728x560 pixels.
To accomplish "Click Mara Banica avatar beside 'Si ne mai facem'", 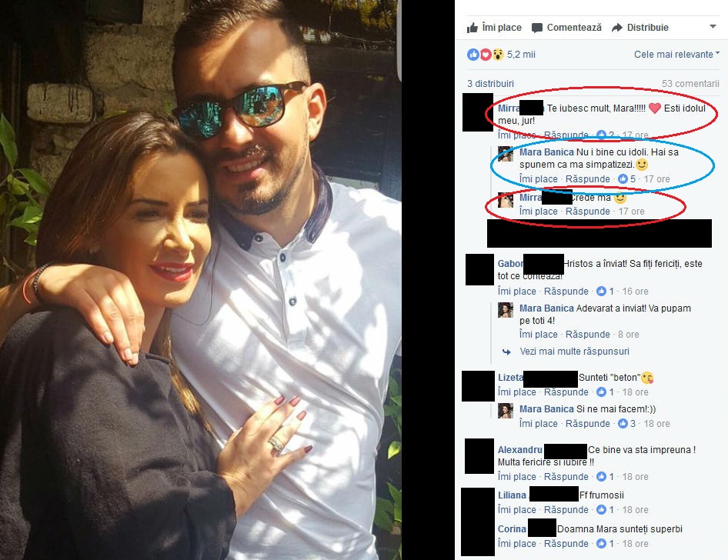I will tap(505, 410).
